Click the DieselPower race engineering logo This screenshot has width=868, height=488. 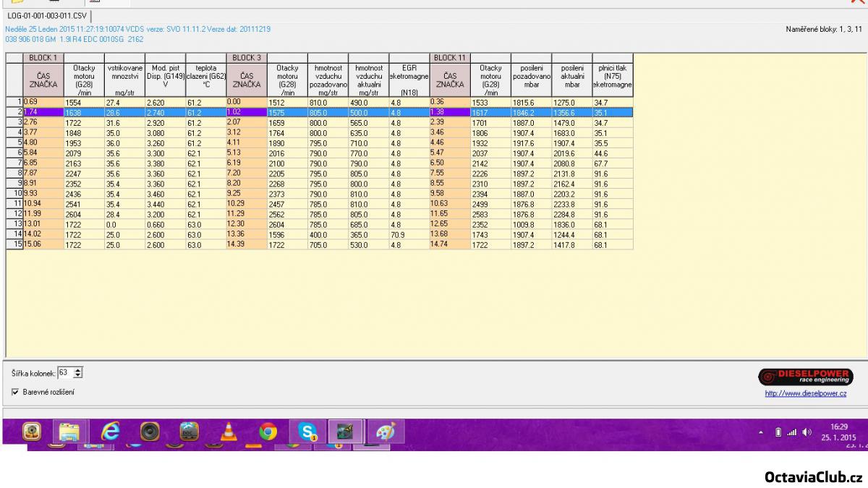(806, 377)
